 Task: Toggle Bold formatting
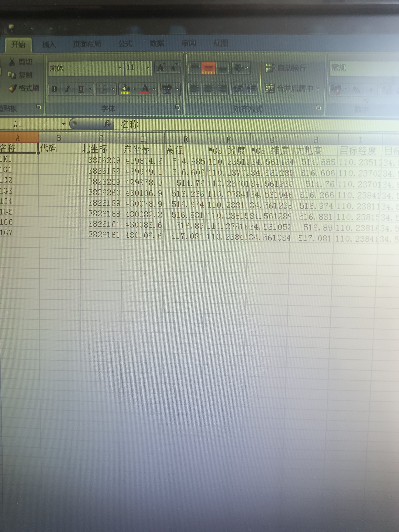coord(55,89)
